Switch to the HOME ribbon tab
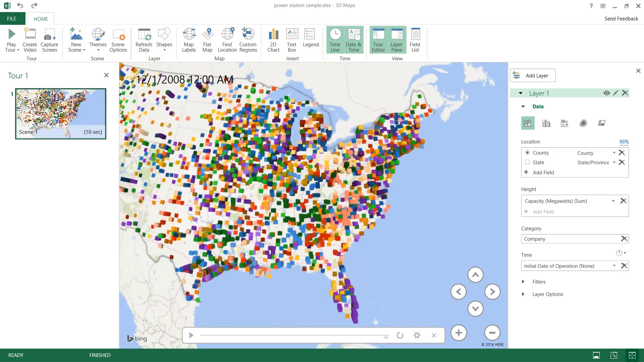Viewport: 644px width, 362px height. pyautogui.click(x=41, y=19)
